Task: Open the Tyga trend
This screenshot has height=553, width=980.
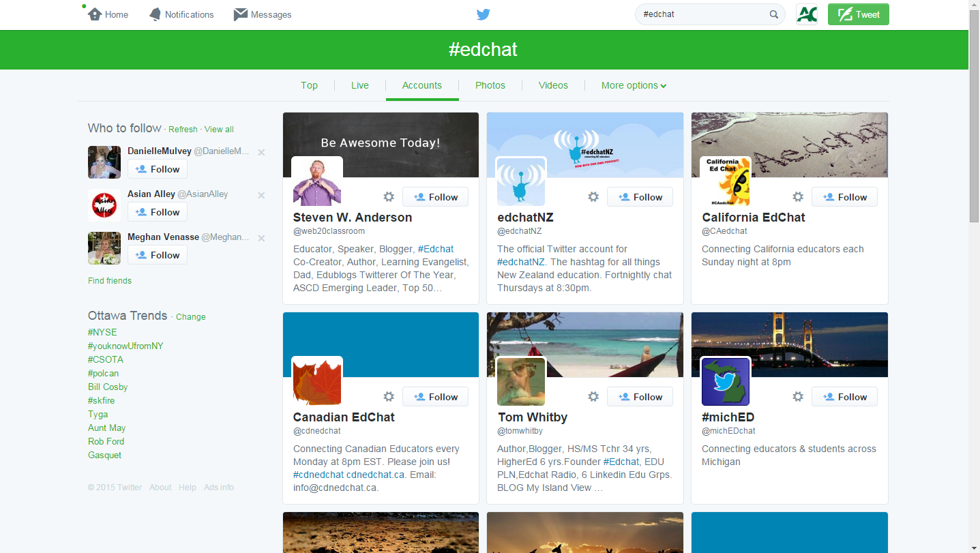Action: click(x=98, y=414)
